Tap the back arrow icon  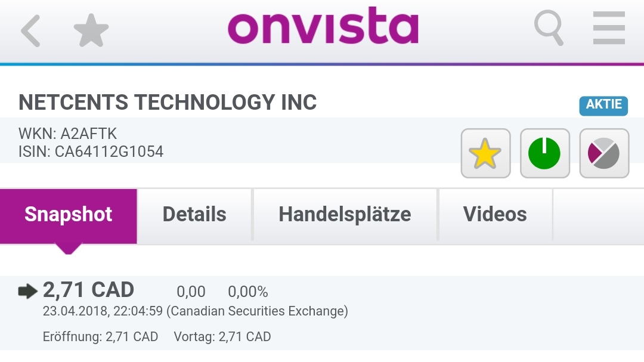coord(30,28)
